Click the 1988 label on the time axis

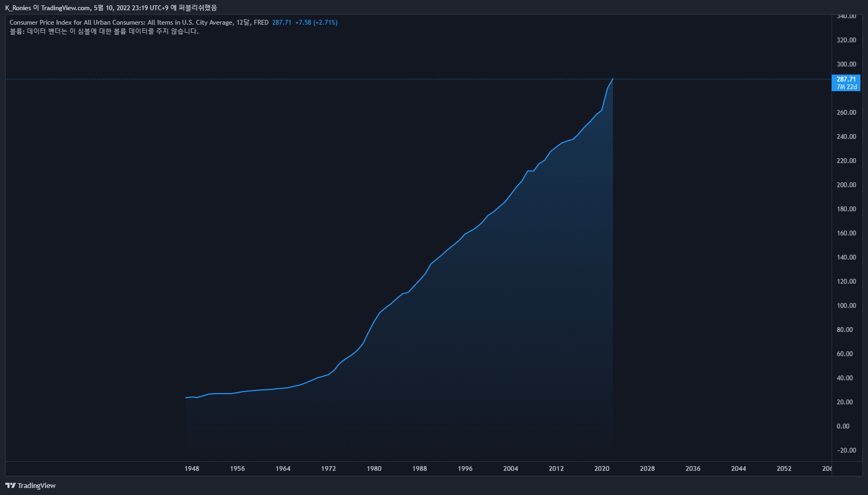pyautogui.click(x=420, y=469)
